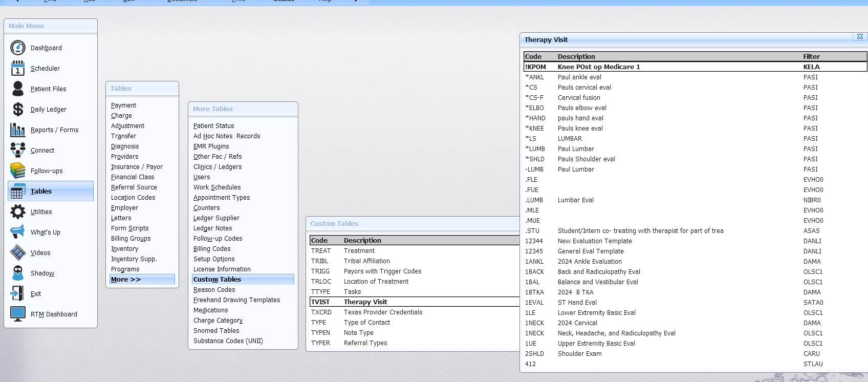
Task: Choose TRIGG Payors with Trigger Codes
Action: point(415,271)
